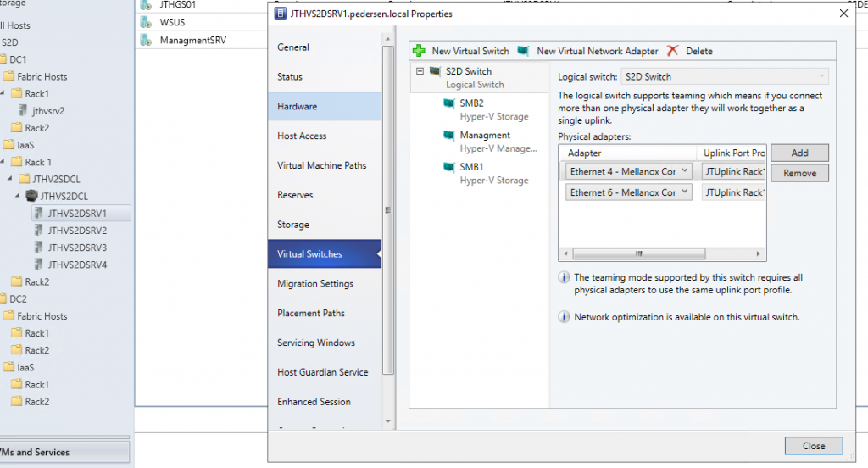The image size is (868, 468).
Task: Select the Virtual Switches page
Action: pyautogui.click(x=325, y=253)
